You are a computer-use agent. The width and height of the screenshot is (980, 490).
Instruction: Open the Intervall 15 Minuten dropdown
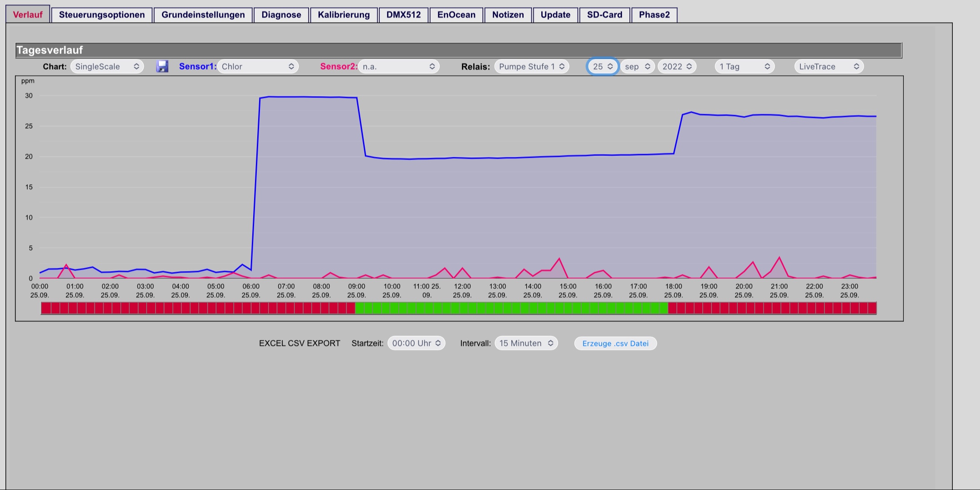[x=526, y=344]
